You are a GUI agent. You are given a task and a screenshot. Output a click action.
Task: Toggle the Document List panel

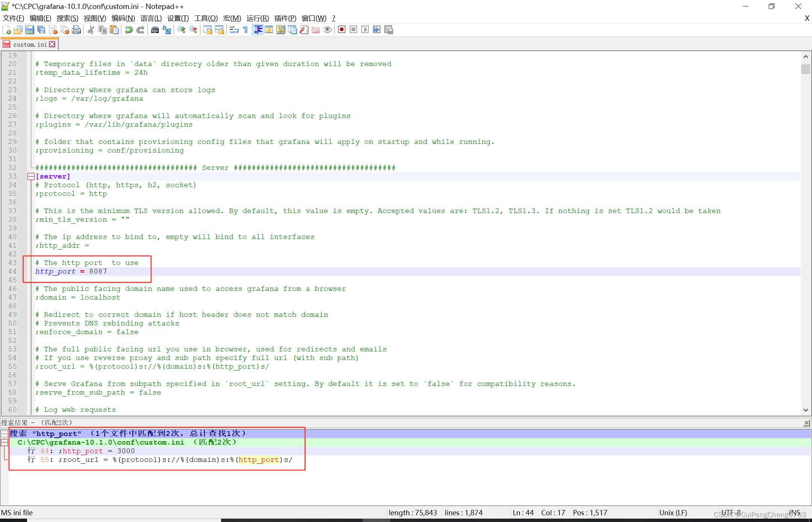pos(292,30)
